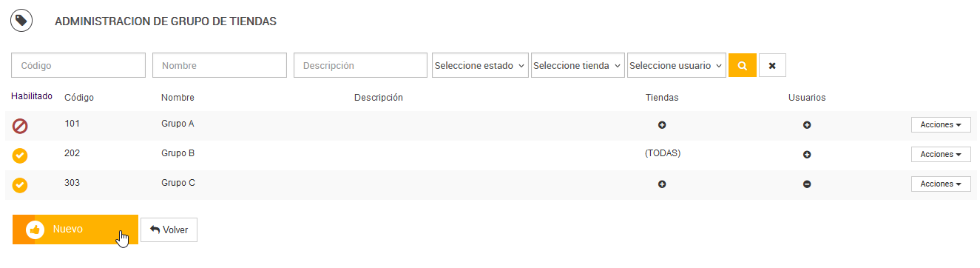Image resolution: width=980 pixels, height=268 pixels.
Task: Expand Tiendas plus icon for Grupo A
Action: pos(662,125)
